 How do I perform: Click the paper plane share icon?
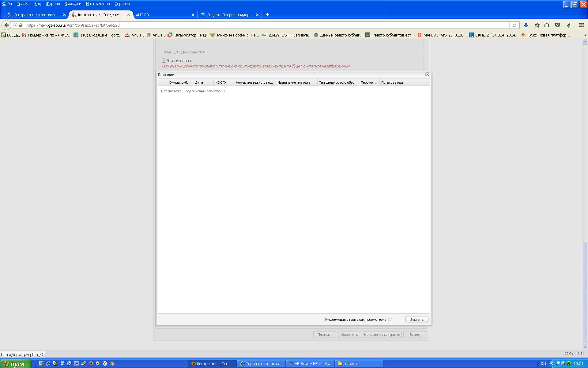click(x=568, y=25)
